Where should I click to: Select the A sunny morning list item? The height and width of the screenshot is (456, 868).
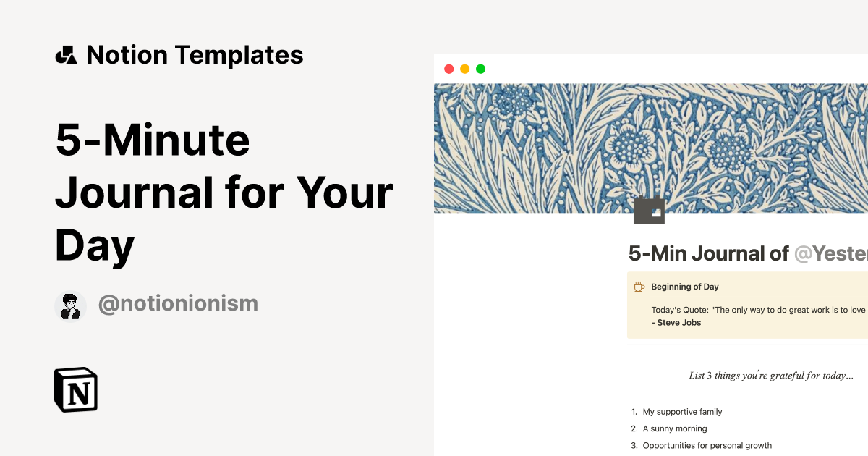(x=673, y=428)
